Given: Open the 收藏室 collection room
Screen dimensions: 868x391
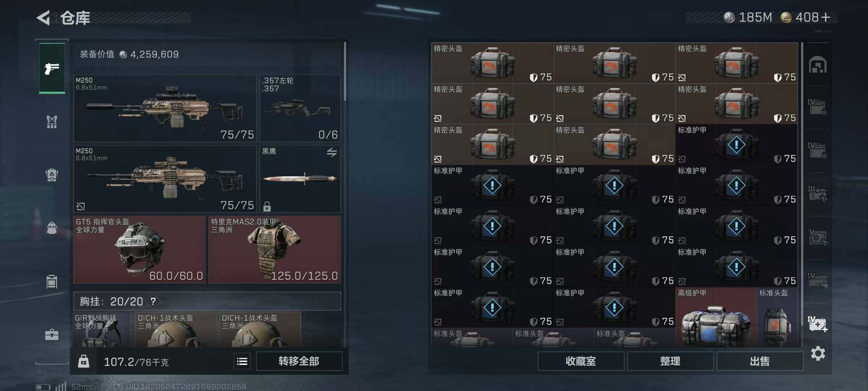Looking at the screenshot, I should tap(581, 361).
